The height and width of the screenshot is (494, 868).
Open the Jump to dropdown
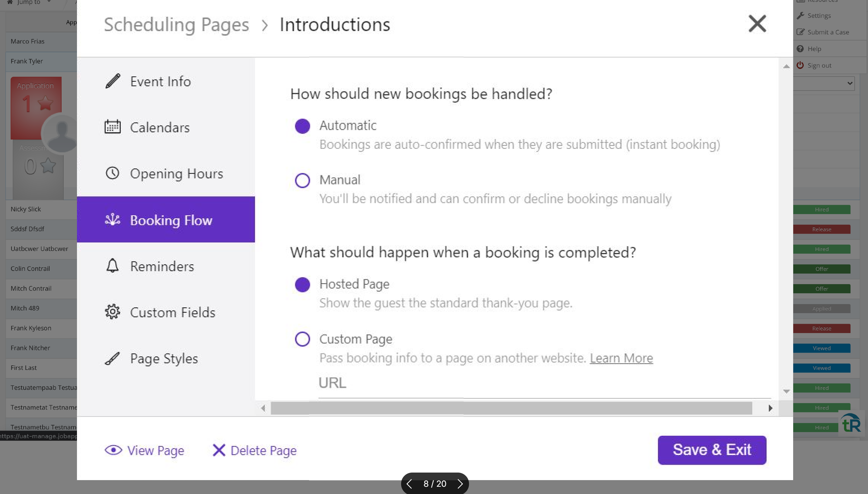coord(30,3)
